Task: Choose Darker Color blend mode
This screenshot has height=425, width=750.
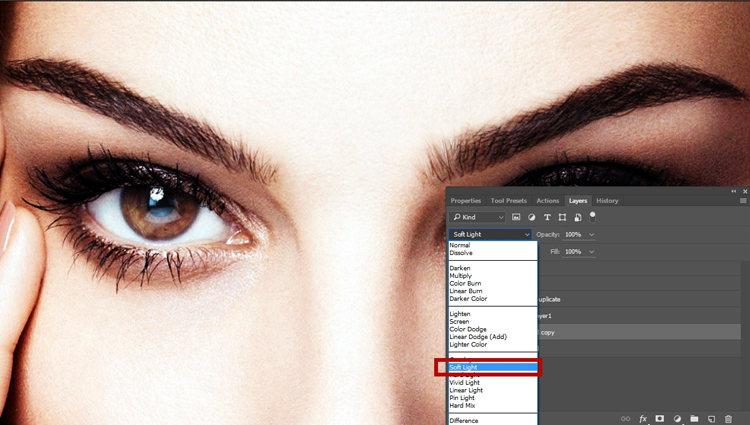Action: tap(493, 299)
